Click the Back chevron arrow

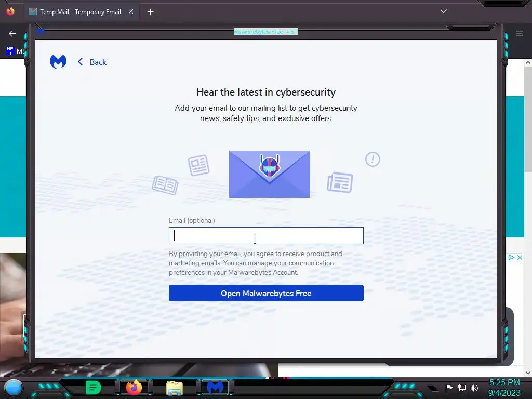[80, 62]
